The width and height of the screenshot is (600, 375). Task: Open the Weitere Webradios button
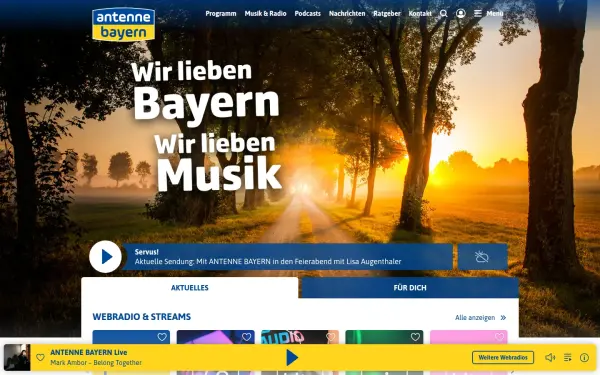point(503,357)
